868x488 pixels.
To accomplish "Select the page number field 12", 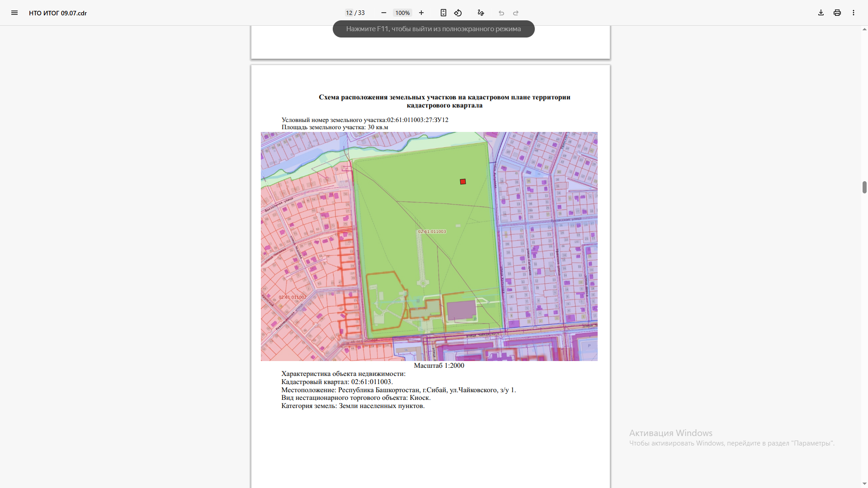I will tap(349, 13).
